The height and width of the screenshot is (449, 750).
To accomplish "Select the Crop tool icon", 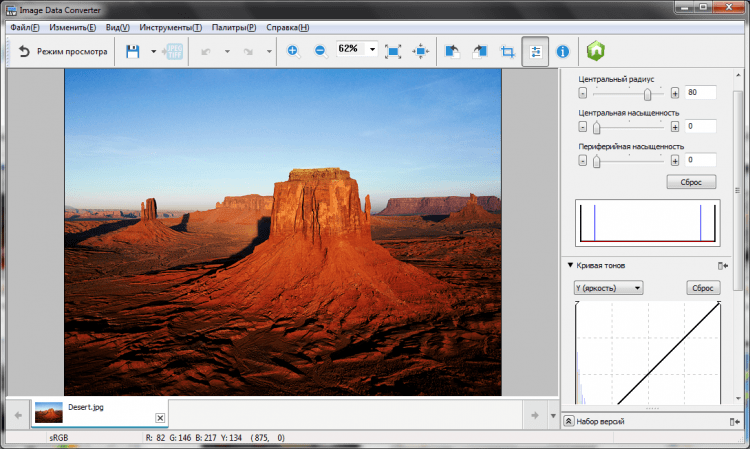I will pyautogui.click(x=507, y=51).
